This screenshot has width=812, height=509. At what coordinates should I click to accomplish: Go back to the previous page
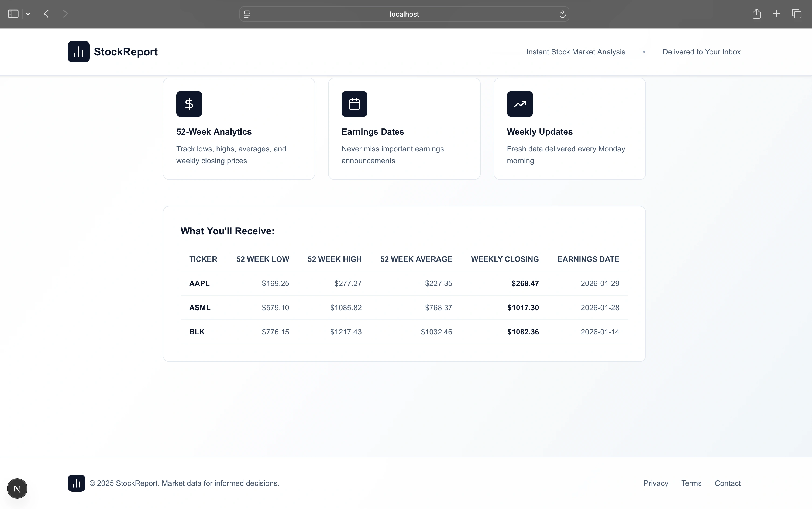click(46, 14)
